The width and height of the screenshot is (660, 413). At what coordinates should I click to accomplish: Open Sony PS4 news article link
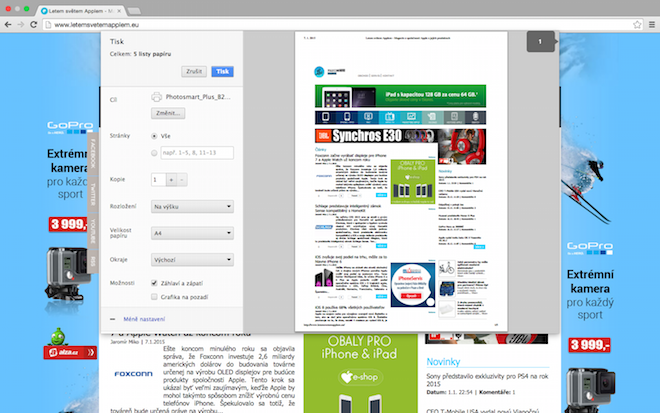(487, 380)
